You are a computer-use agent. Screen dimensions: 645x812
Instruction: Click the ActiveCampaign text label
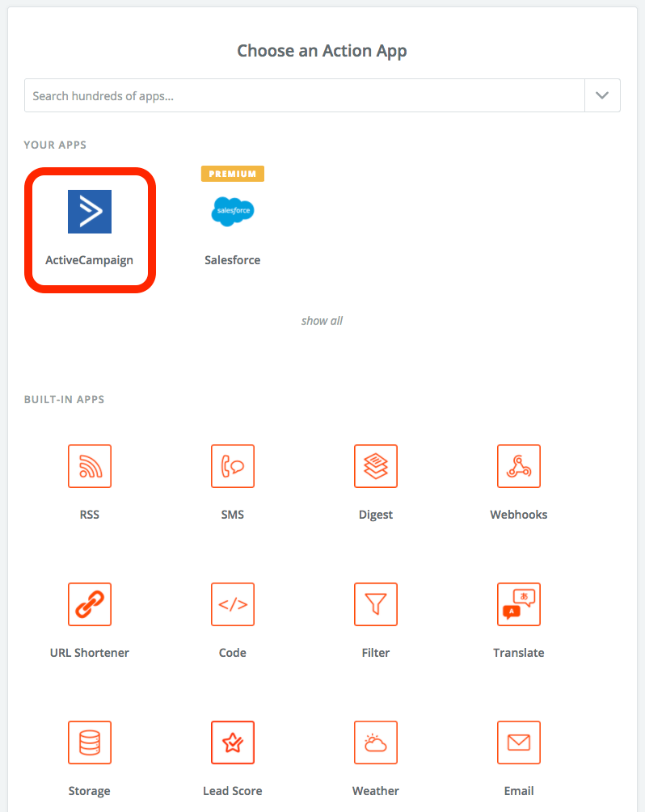point(90,260)
